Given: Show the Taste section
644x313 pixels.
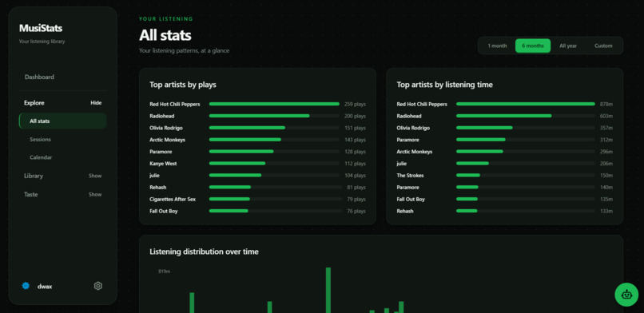Looking at the screenshot, I should [x=95, y=195].
